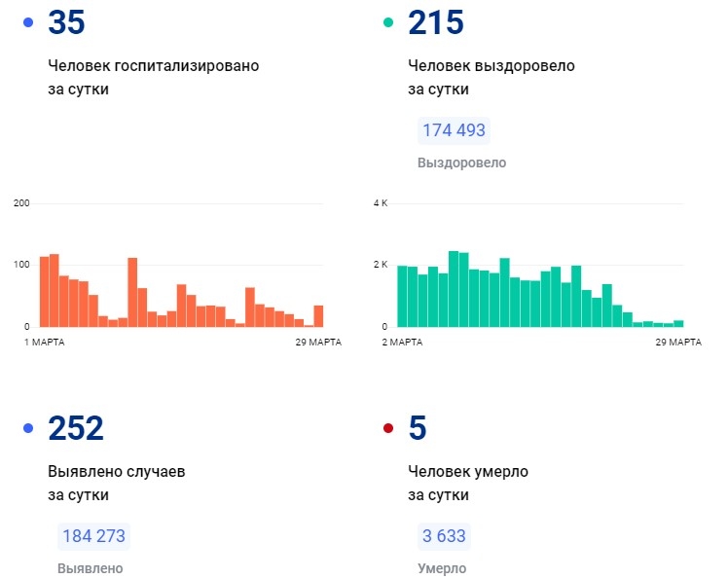Click '29 МАРТА' label under orange chart
This screenshot has width=728, height=579.
click(317, 343)
